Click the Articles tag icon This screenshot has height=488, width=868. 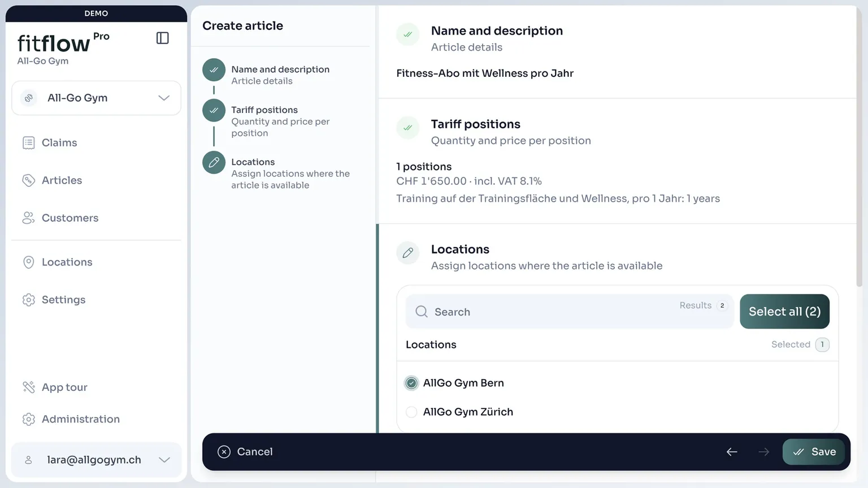29,180
